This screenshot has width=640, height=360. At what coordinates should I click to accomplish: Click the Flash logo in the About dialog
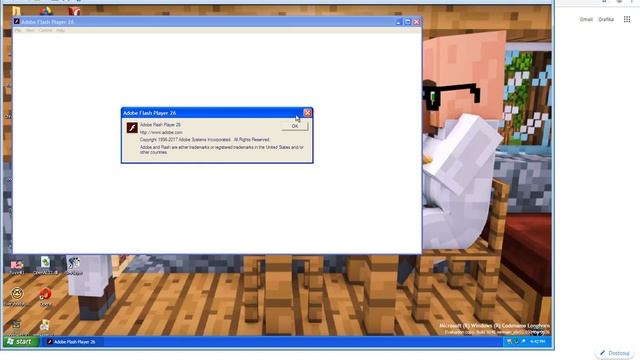click(x=131, y=128)
